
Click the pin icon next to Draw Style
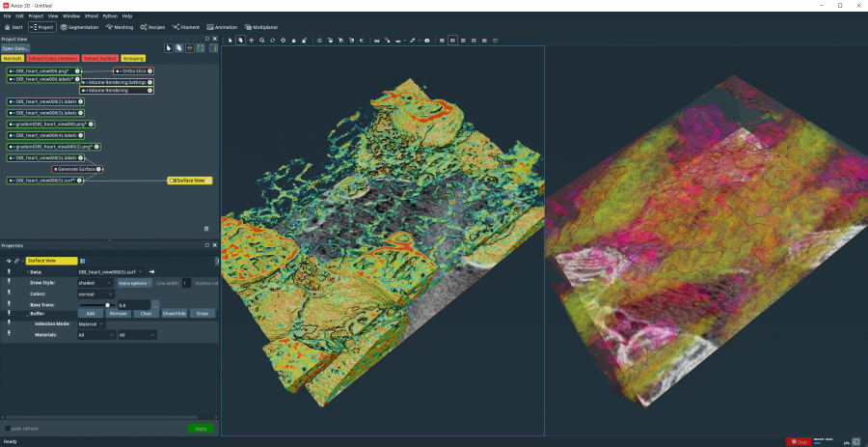[x=8, y=283]
